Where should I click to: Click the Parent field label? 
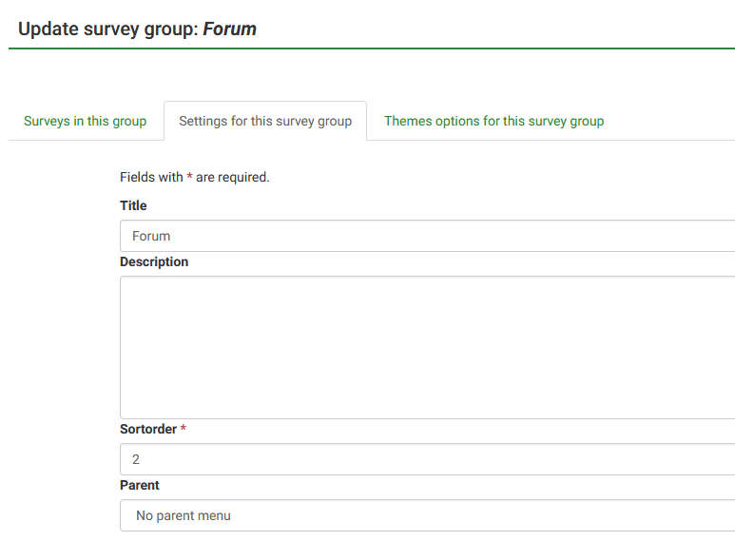[x=140, y=485]
